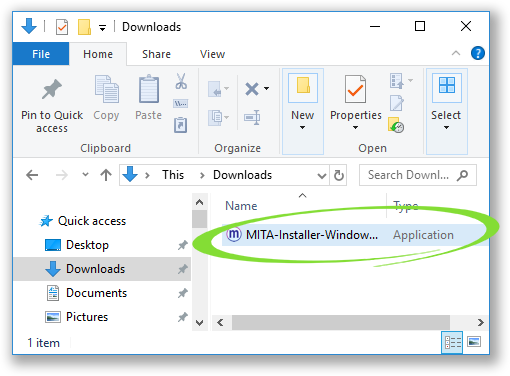Select Downloads in navigation pane

(x=102, y=269)
